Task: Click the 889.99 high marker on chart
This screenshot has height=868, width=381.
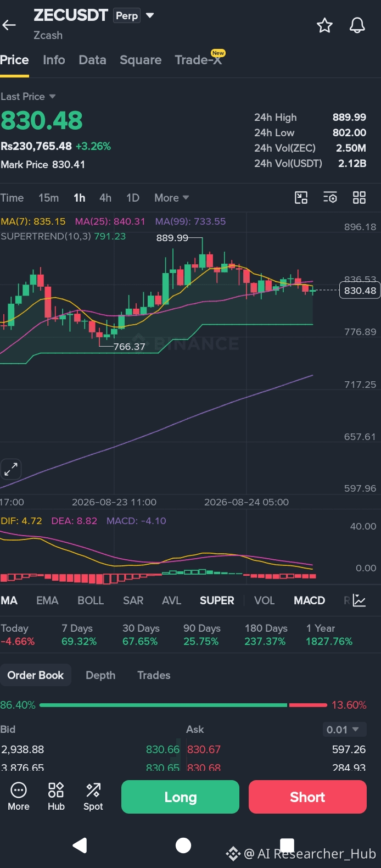Action: pos(172,238)
